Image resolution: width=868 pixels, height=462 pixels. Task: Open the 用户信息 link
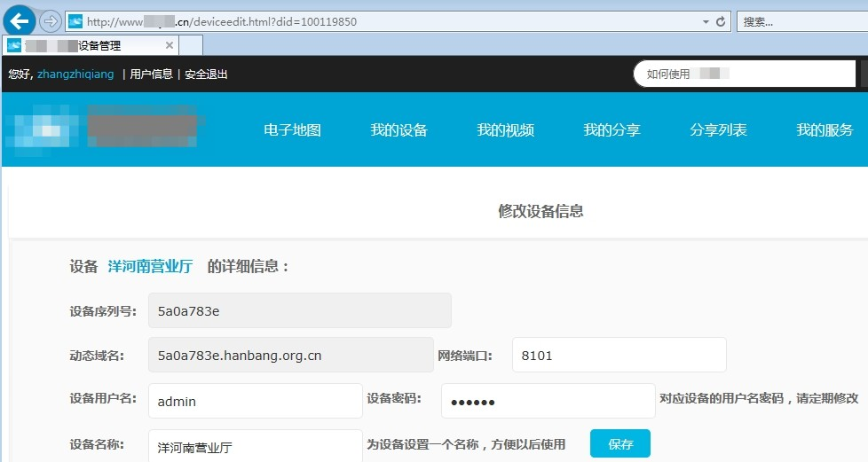(151, 74)
